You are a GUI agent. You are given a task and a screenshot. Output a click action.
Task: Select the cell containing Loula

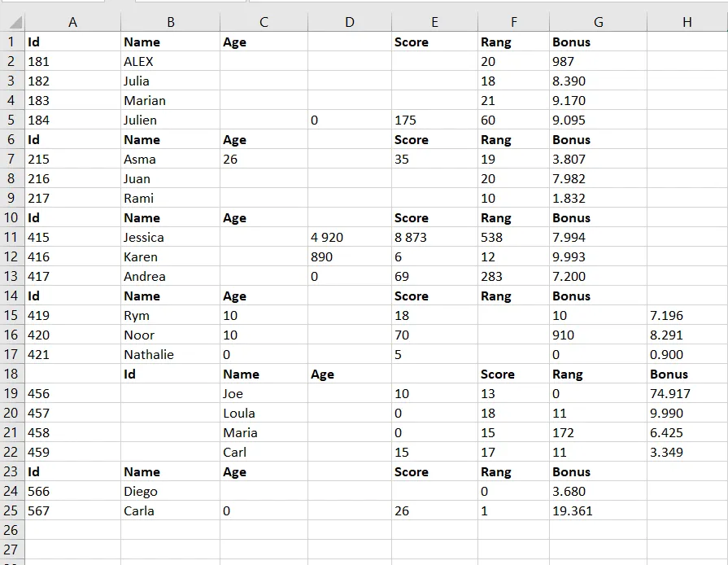pos(239,413)
